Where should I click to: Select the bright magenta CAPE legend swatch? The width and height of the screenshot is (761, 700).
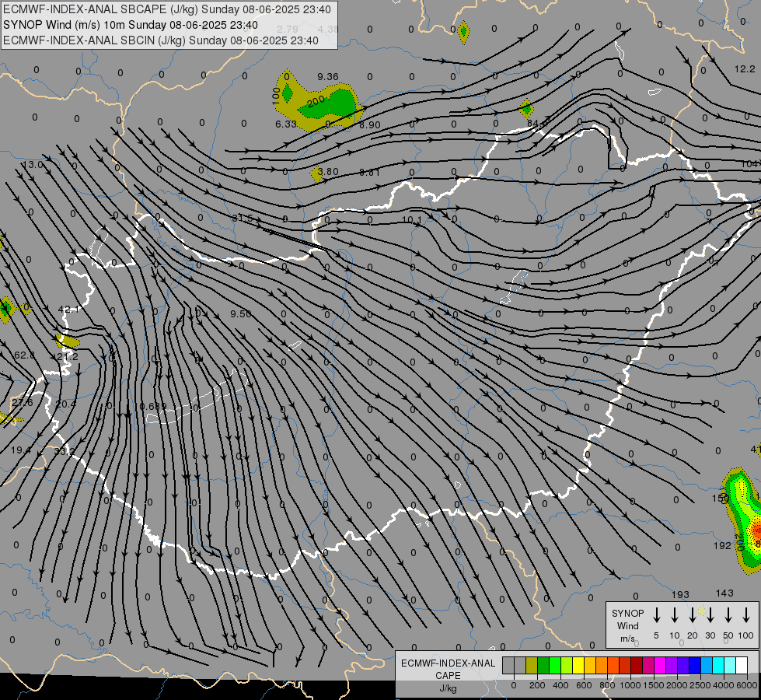tap(660, 665)
